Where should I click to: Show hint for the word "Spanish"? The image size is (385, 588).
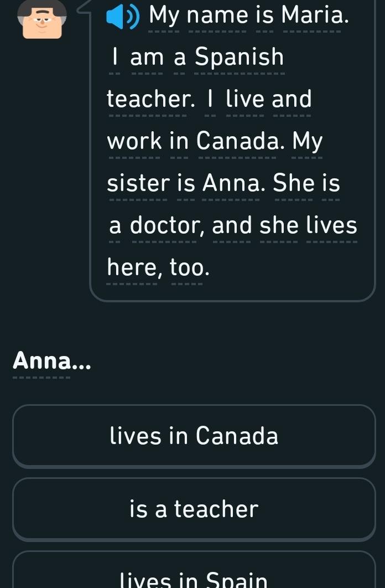239,58
